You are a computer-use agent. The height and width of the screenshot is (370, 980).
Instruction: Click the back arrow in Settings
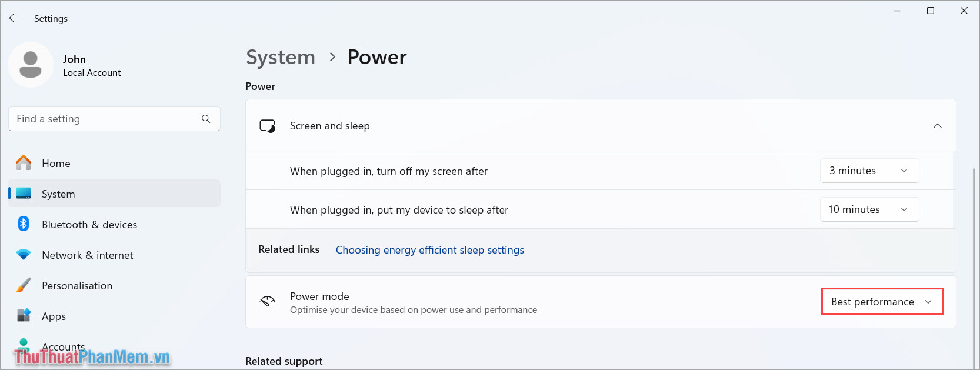[14, 18]
